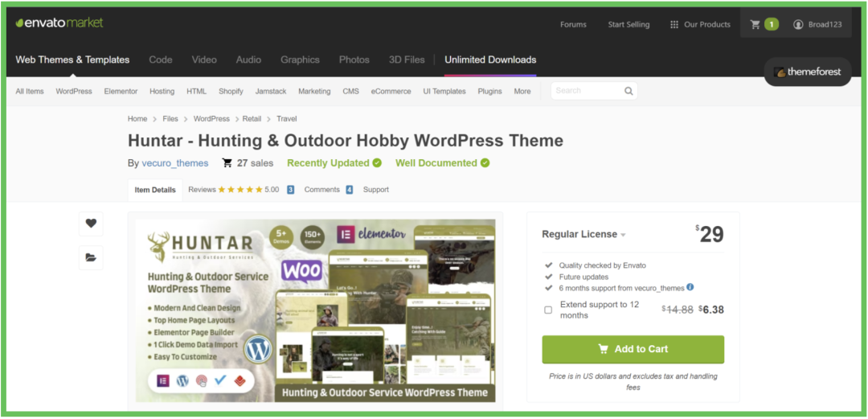Enable Extend support to 12 months checkbox
Screen dimensions: 868x419
548,310
